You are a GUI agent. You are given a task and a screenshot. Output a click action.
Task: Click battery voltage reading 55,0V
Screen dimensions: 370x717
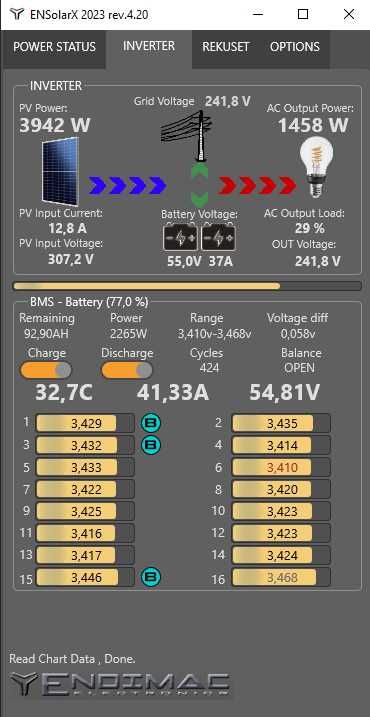point(184,262)
